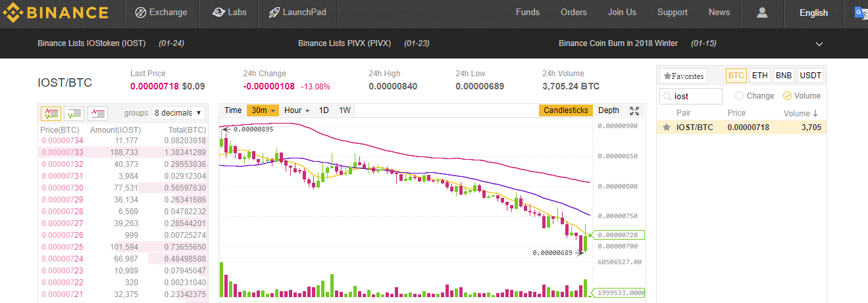868x303 pixels.
Task: Go to Join Us page
Action: click(622, 12)
